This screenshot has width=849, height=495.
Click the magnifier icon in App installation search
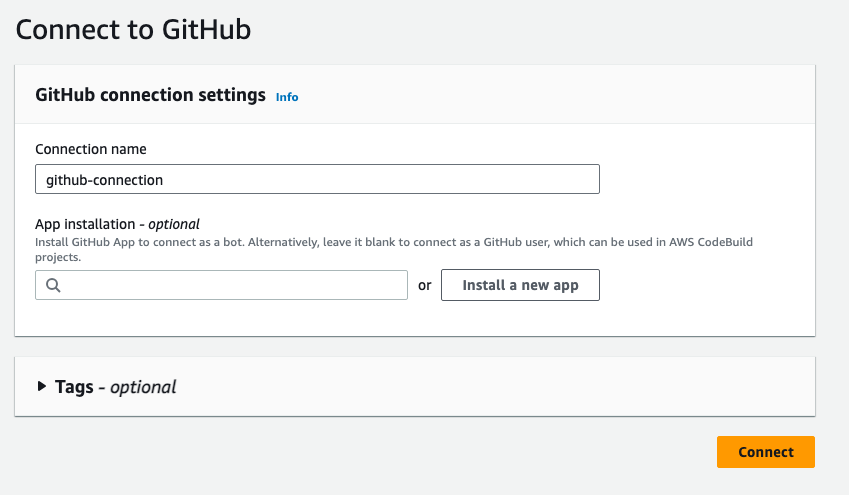pyautogui.click(x=53, y=286)
